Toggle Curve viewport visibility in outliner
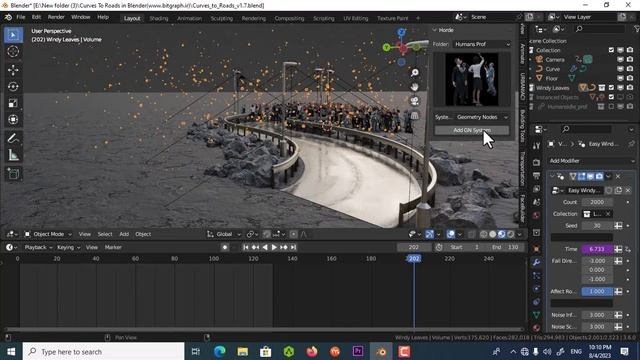The height and width of the screenshot is (360, 640). [621, 69]
